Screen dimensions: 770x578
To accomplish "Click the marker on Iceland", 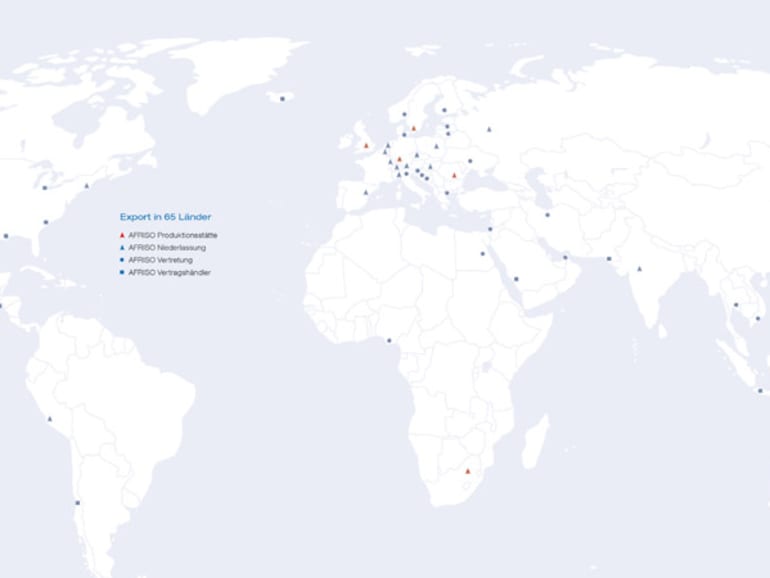I will tap(283, 98).
